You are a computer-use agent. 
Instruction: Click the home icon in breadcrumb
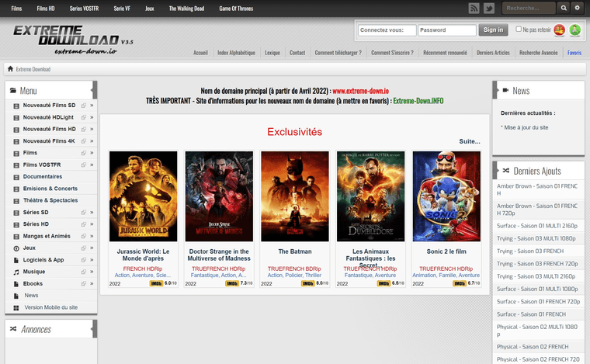[x=10, y=69]
